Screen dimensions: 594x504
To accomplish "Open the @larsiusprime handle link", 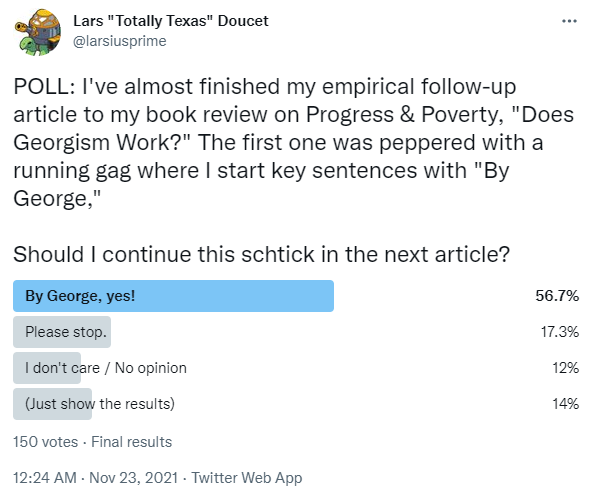I will click(119, 41).
